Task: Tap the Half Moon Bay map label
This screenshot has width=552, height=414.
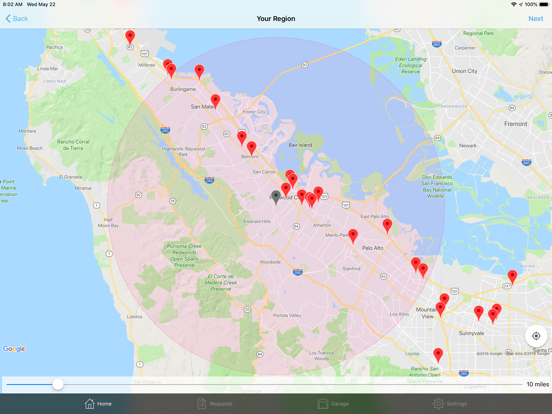Action: click(x=108, y=222)
